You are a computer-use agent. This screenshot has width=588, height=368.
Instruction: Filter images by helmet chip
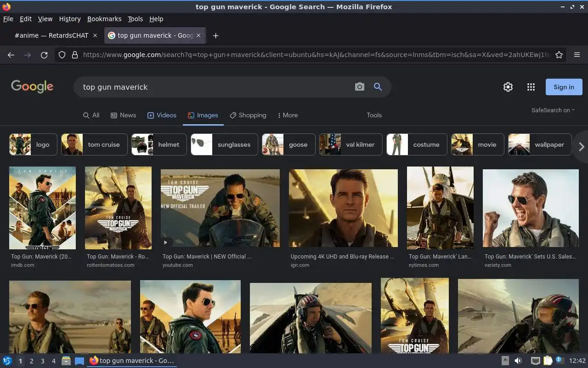[159, 144]
